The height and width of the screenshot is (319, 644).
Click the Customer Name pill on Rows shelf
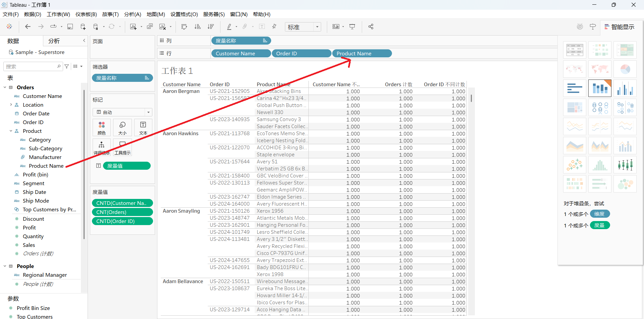241,53
